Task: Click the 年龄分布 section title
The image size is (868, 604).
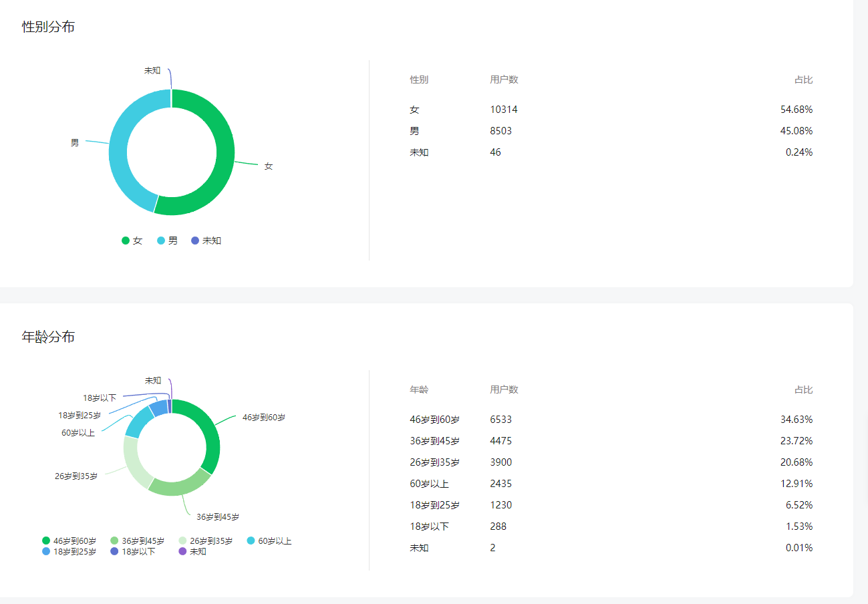Action: pos(48,337)
